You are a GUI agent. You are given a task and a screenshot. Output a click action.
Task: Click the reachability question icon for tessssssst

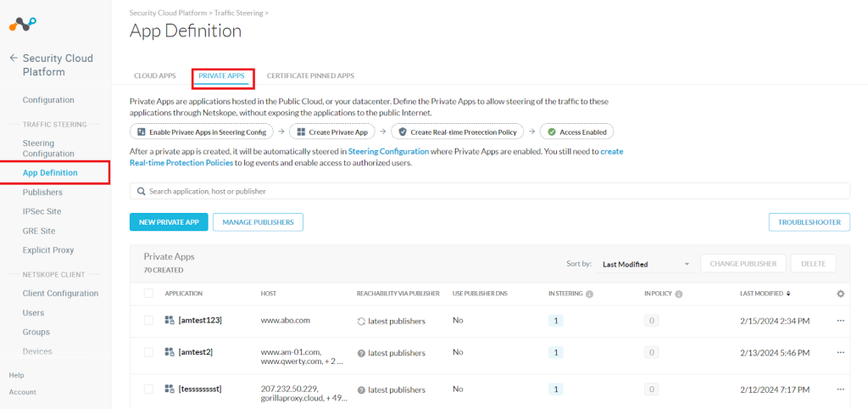361,389
